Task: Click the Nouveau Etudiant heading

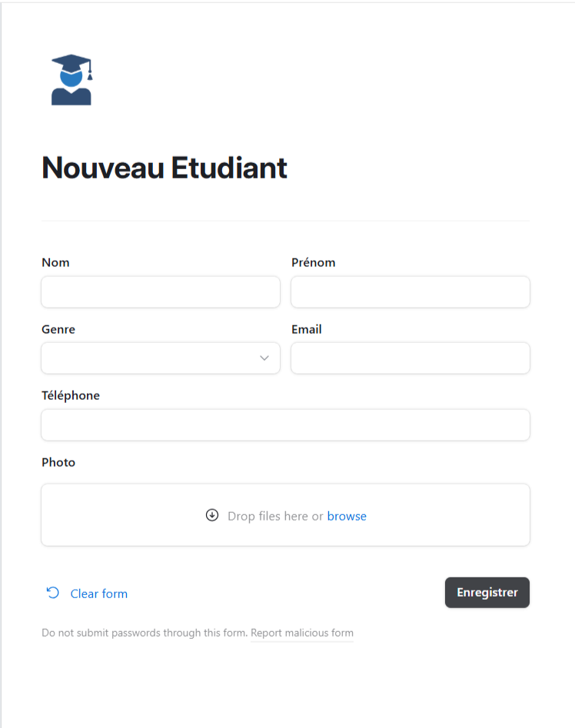Action: point(165,168)
